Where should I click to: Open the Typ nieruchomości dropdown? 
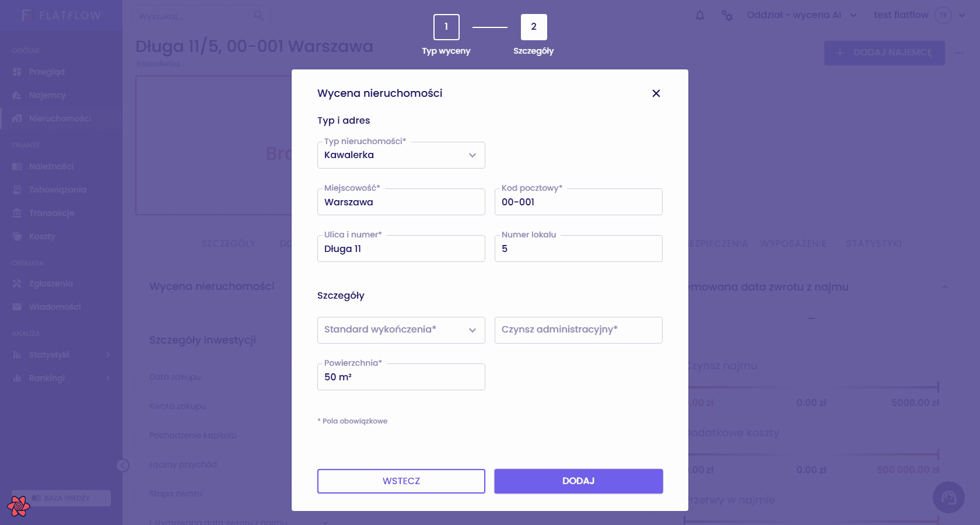[401, 155]
